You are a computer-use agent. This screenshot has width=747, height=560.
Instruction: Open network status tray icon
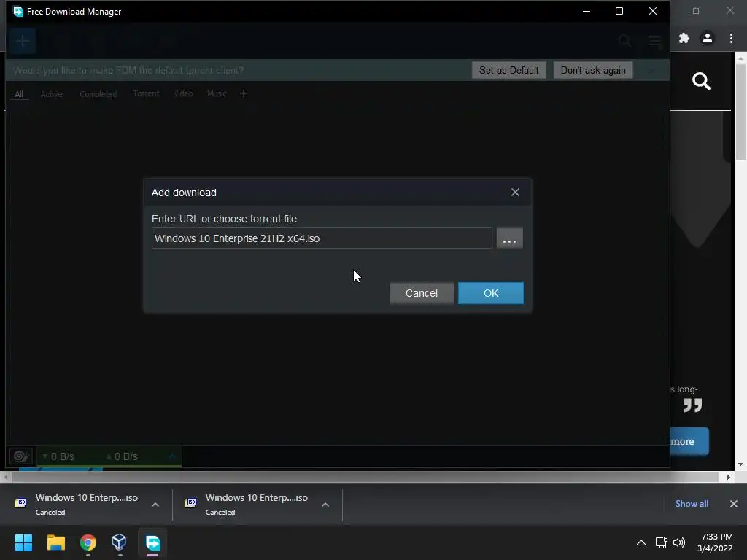coord(661,542)
